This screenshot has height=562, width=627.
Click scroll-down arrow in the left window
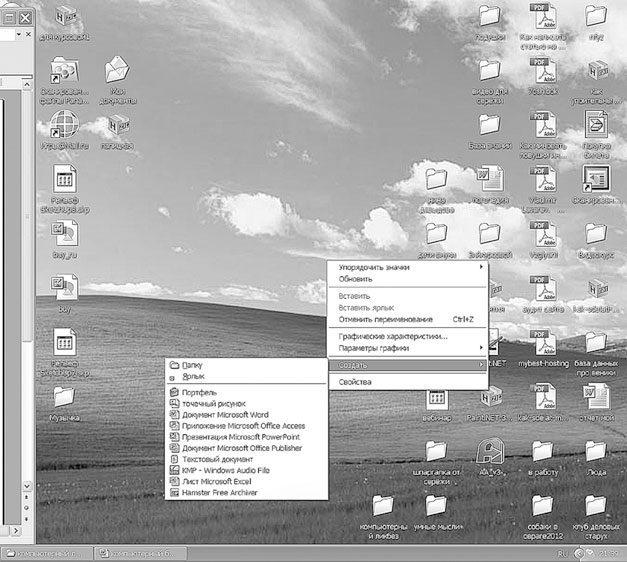[27, 486]
